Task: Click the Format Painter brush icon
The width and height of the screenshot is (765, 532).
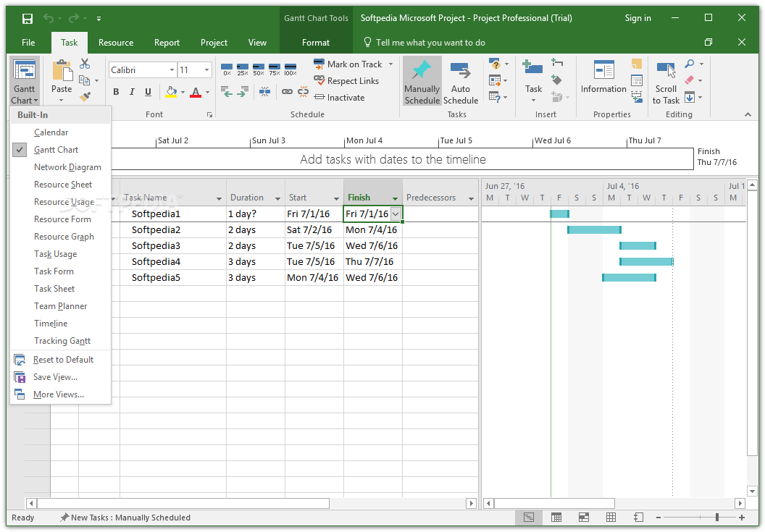Action: pyautogui.click(x=85, y=96)
